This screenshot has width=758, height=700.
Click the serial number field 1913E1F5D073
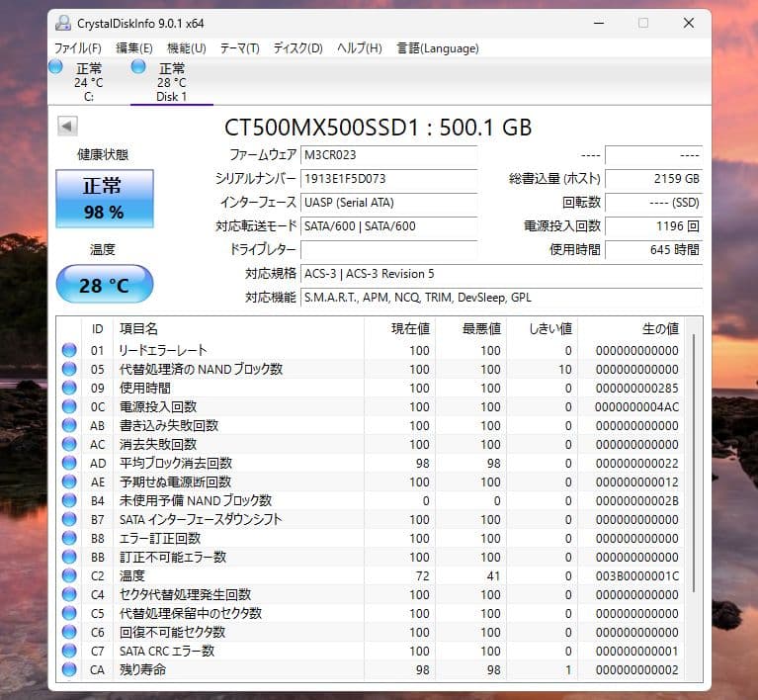pos(388,179)
